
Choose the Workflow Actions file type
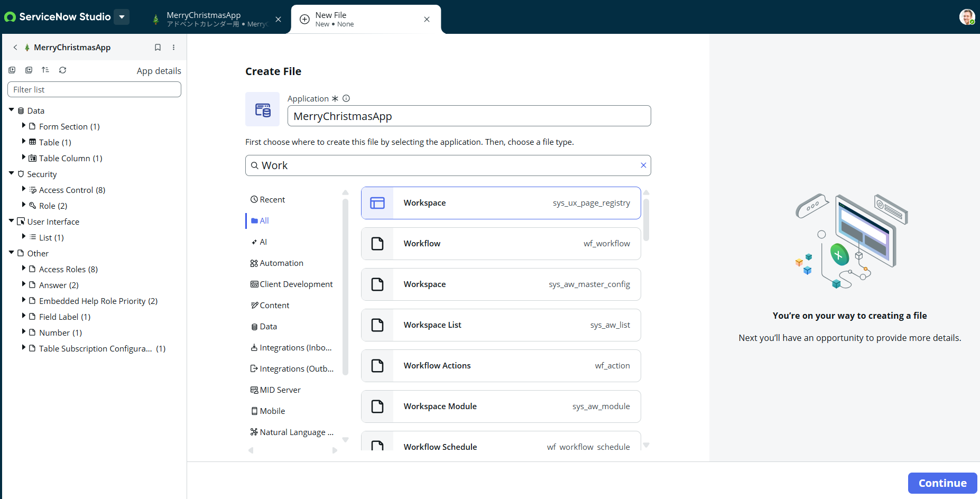[501, 366]
